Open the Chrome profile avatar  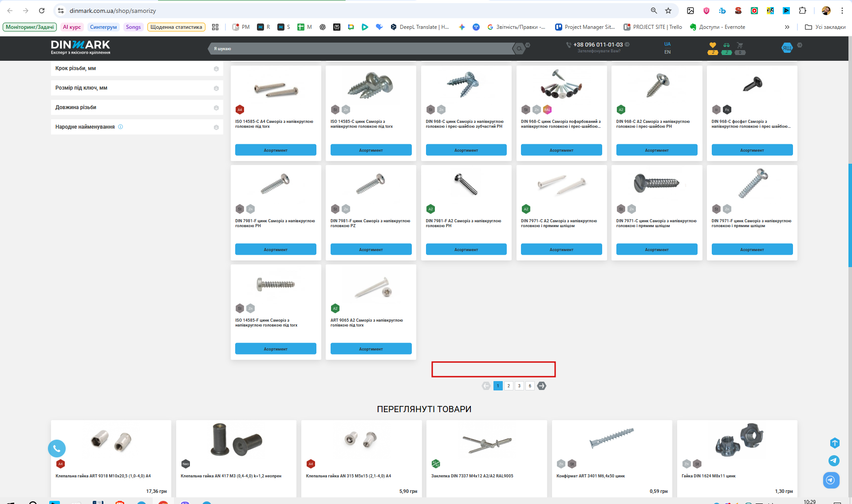[x=826, y=11]
